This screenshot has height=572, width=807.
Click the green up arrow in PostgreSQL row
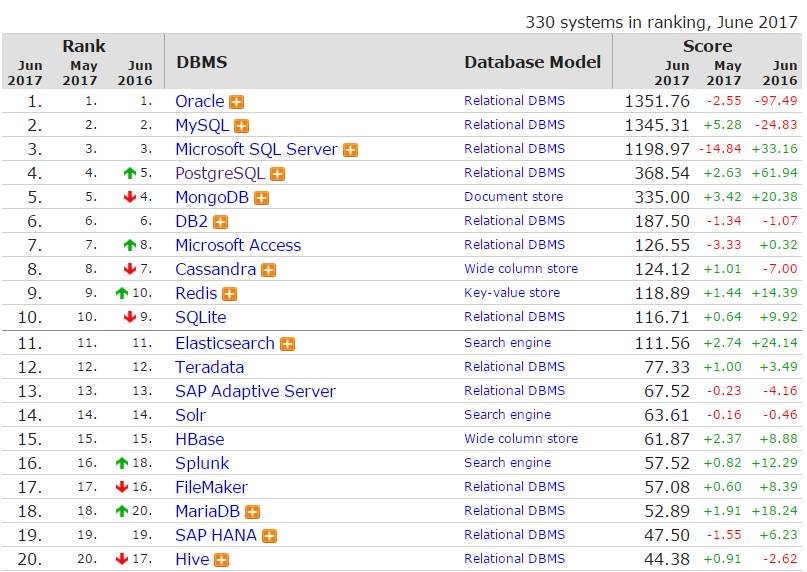tap(130, 173)
